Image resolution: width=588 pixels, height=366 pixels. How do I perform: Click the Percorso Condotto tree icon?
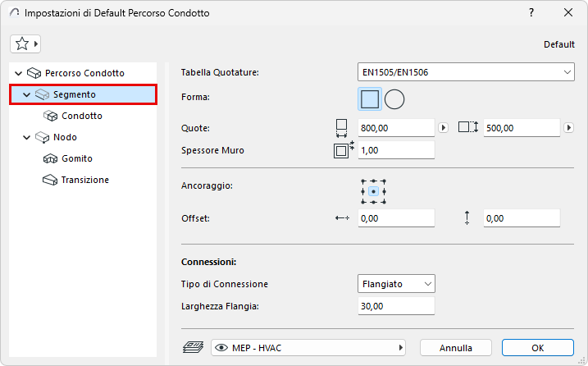pos(34,73)
